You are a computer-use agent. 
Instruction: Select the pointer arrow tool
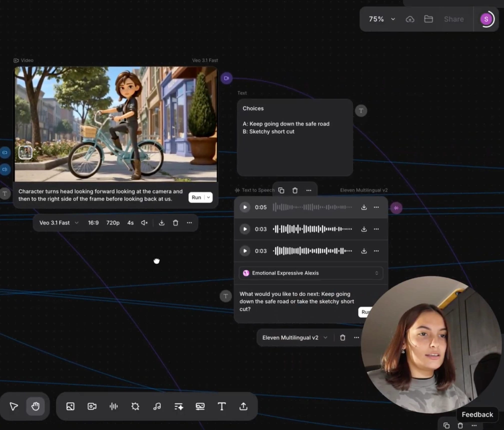[14, 406]
